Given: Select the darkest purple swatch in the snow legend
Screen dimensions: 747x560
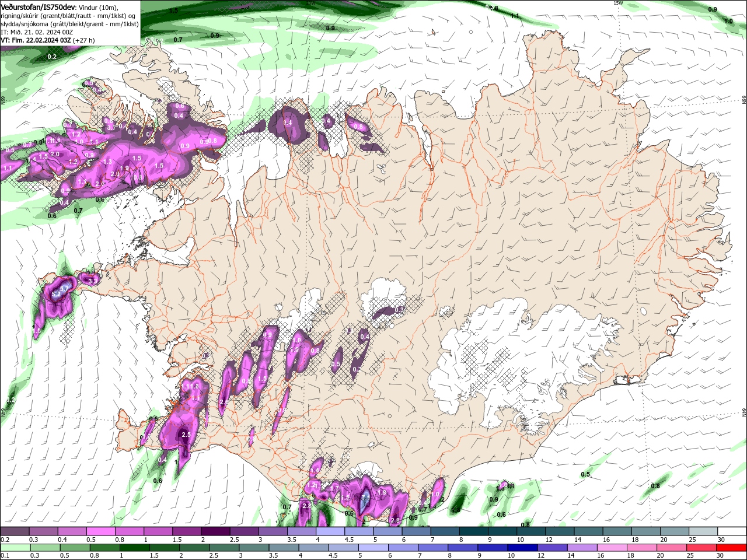Looking at the screenshot, I should pyautogui.click(x=215, y=531).
